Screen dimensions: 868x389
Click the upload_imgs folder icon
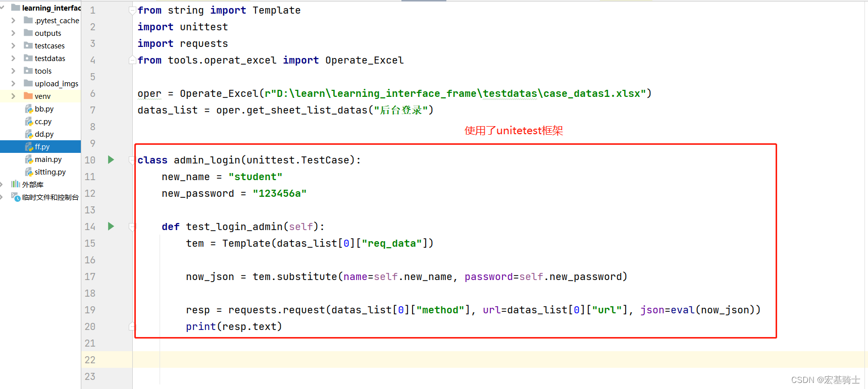click(28, 83)
